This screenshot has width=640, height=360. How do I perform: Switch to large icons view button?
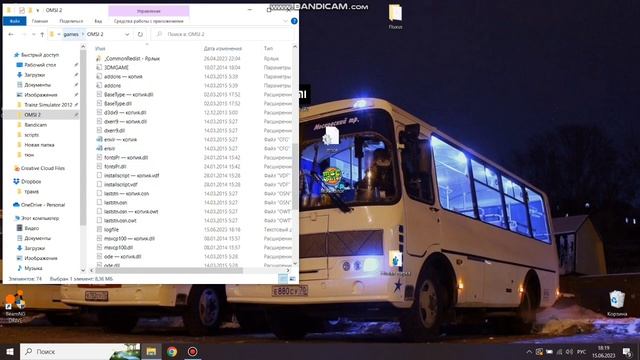292,279
